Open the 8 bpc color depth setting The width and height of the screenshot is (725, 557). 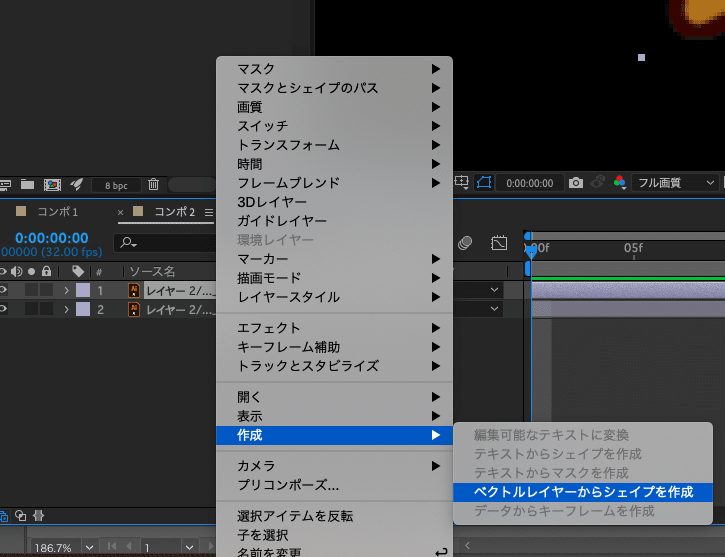[x=116, y=185]
